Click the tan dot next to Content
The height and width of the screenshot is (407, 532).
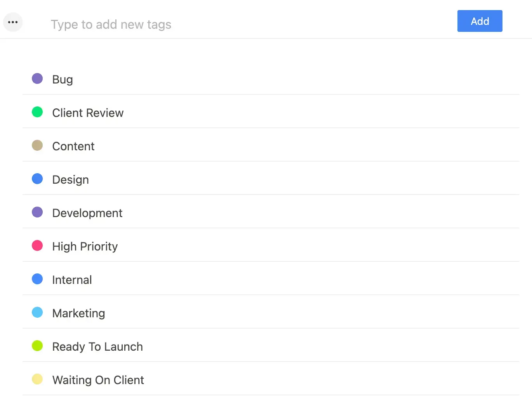coord(37,146)
